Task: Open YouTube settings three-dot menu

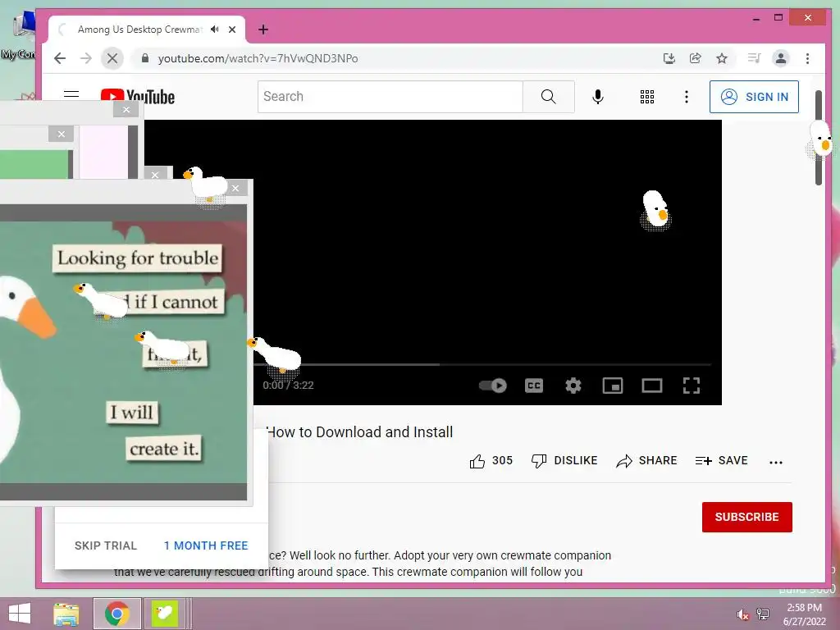Action: [x=687, y=97]
